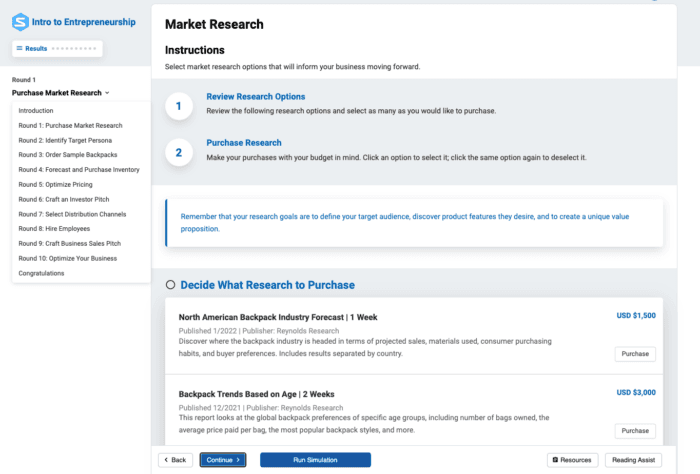Viewport: 700px width, 474px height.
Task: Click the Published 12/2021 Reynolds Research line
Action: pyautogui.click(x=261, y=408)
